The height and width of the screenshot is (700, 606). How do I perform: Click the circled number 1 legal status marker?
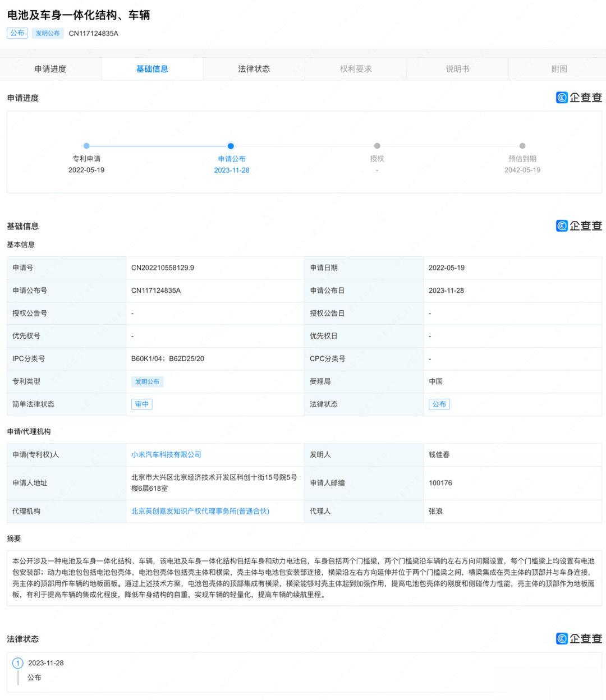(x=18, y=663)
